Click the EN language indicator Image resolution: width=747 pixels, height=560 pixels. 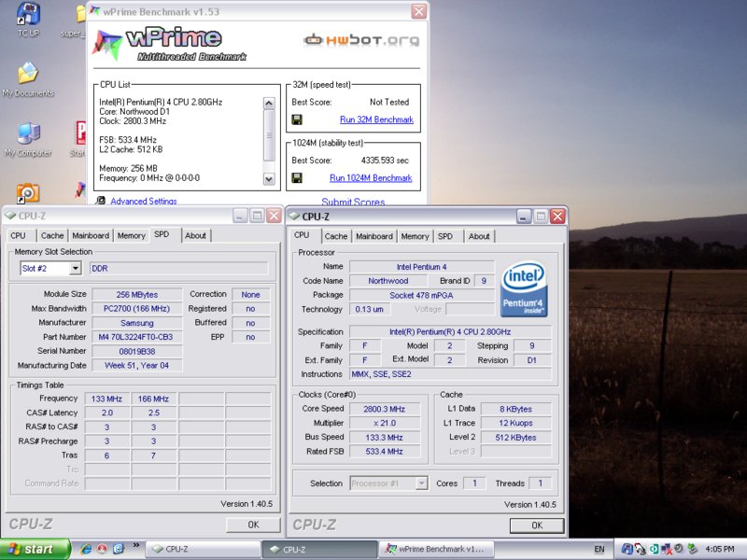point(599,549)
